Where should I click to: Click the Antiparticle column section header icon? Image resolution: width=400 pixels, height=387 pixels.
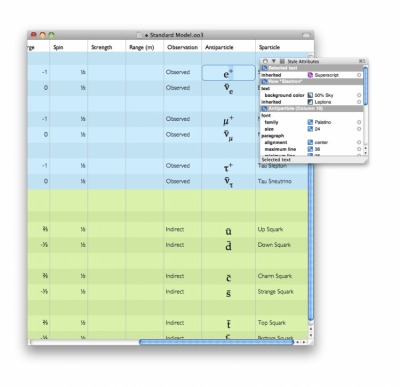[x=265, y=109]
